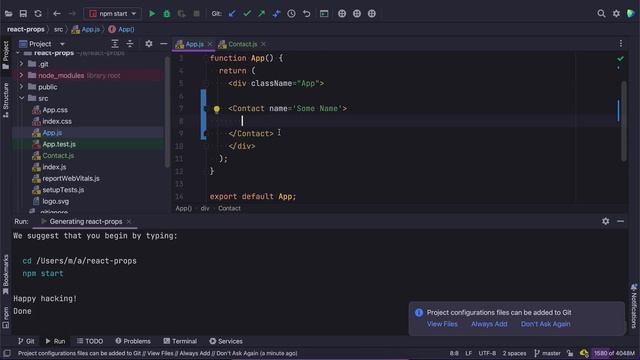
Task: Open the Problems tool window
Action: [x=133, y=341]
